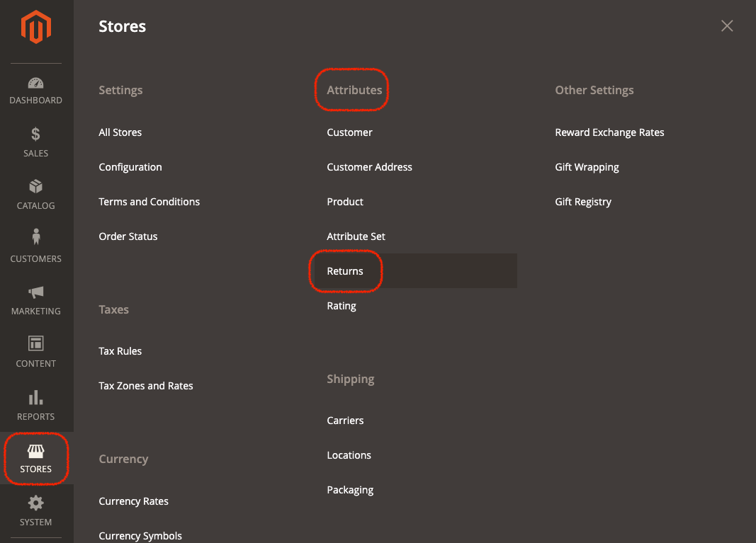Open All Stores settings link
The height and width of the screenshot is (543, 756).
pos(120,132)
